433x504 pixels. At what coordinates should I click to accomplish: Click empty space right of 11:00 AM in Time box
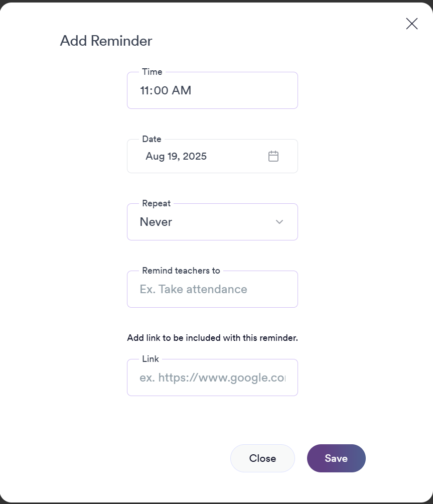246,91
